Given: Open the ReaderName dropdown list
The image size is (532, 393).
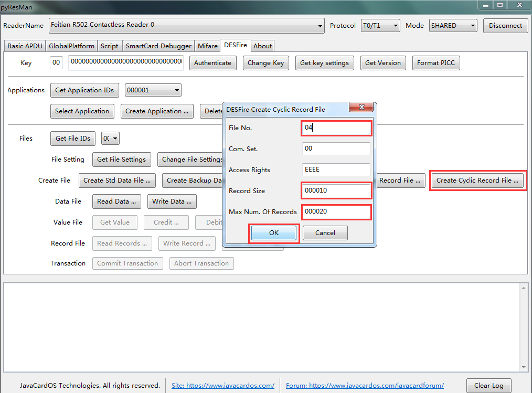Looking at the screenshot, I should click(x=320, y=26).
